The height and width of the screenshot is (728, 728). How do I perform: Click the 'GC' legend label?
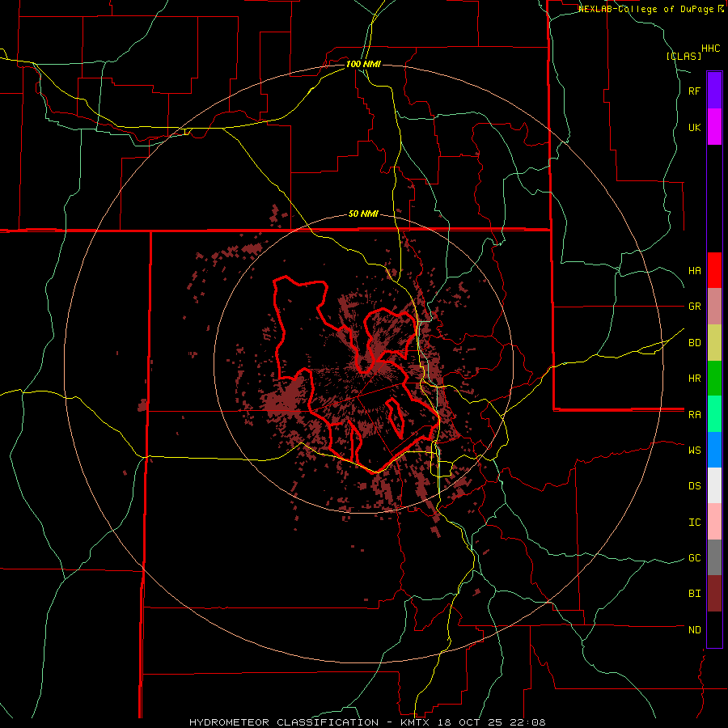click(694, 557)
